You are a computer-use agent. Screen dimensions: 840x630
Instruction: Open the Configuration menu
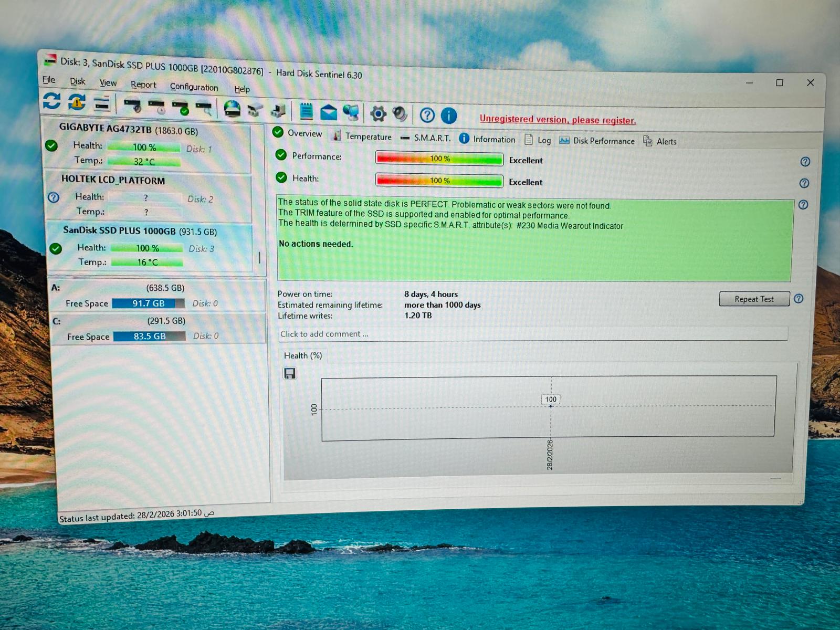pos(194,87)
